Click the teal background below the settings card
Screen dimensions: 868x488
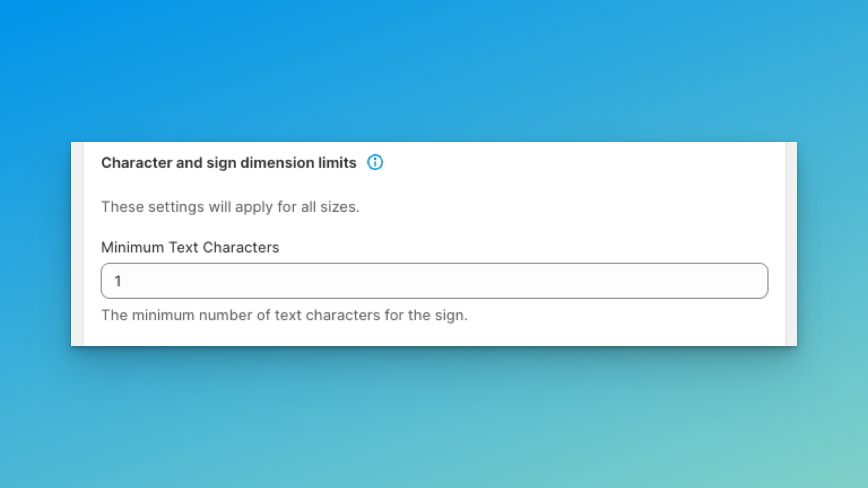(434, 418)
